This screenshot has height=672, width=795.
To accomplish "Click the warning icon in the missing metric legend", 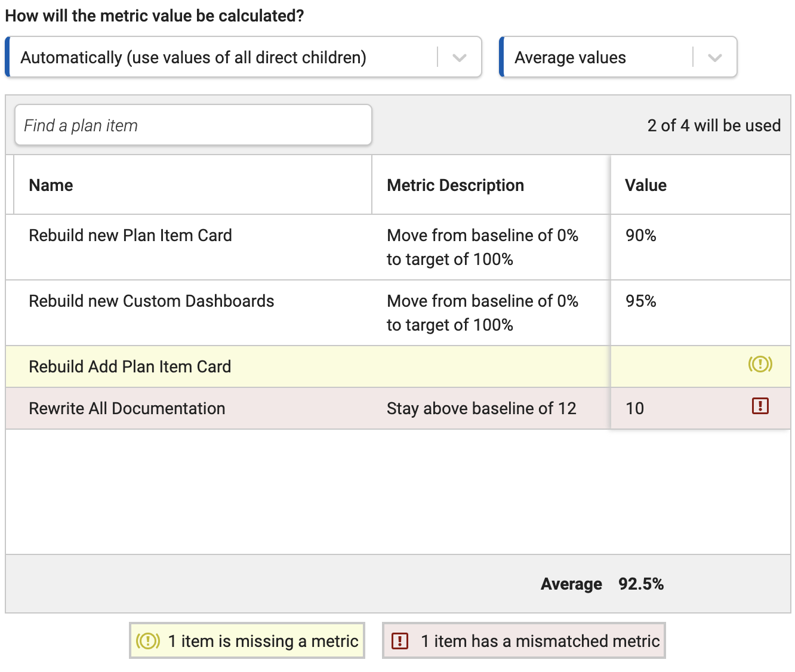I will (x=148, y=641).
